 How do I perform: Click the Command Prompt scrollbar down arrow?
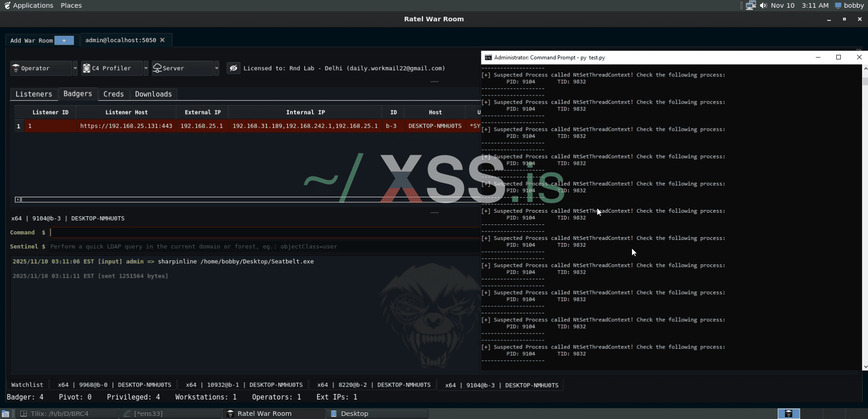click(865, 367)
